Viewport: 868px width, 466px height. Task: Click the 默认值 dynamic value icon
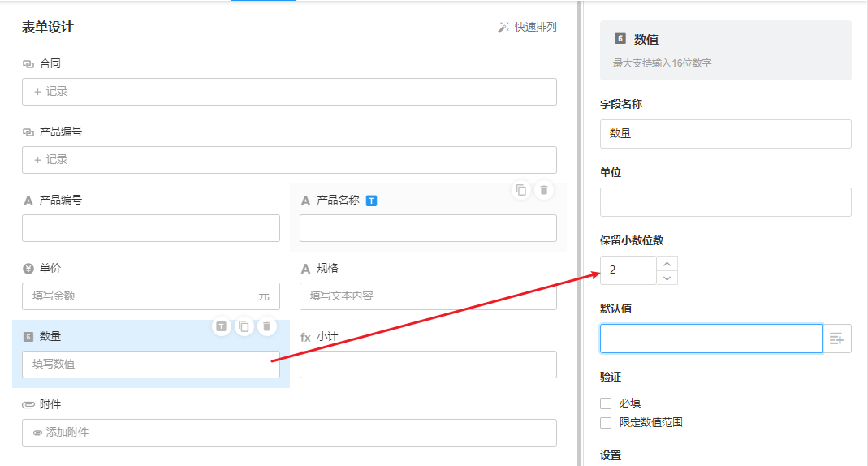pyautogui.click(x=836, y=339)
